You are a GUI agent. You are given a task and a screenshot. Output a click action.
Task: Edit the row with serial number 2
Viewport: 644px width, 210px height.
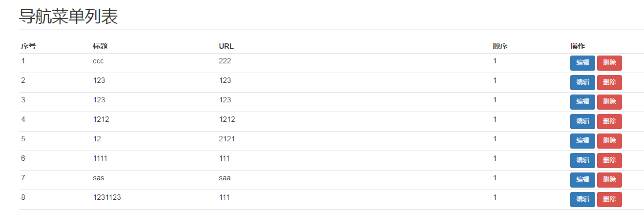click(x=582, y=82)
